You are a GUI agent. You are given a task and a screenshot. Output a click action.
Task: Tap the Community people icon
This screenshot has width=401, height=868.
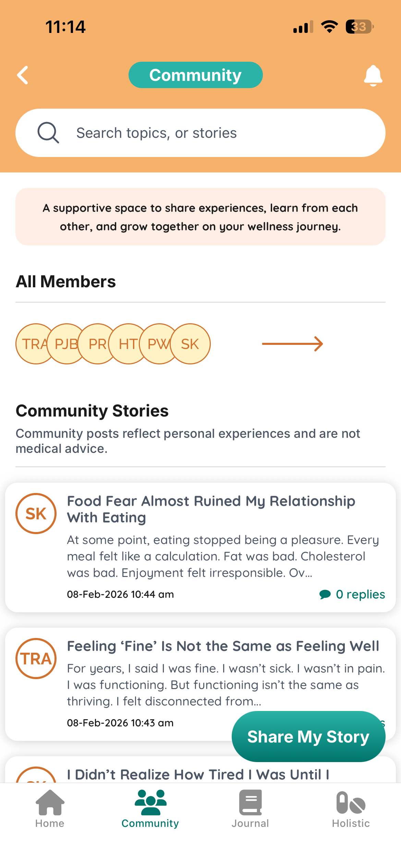point(150,803)
